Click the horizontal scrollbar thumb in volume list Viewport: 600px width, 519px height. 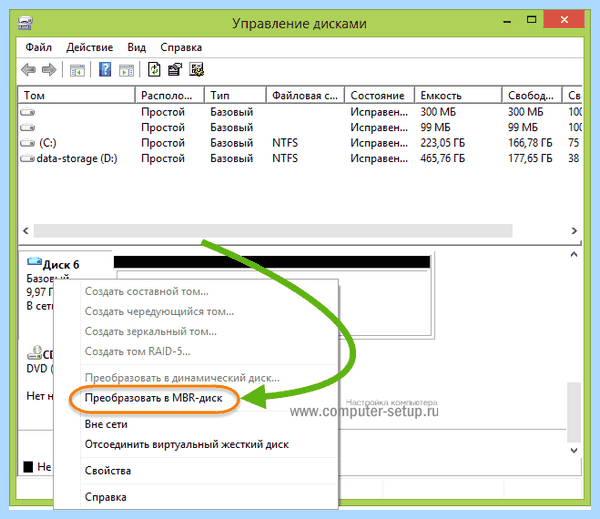[273, 231]
